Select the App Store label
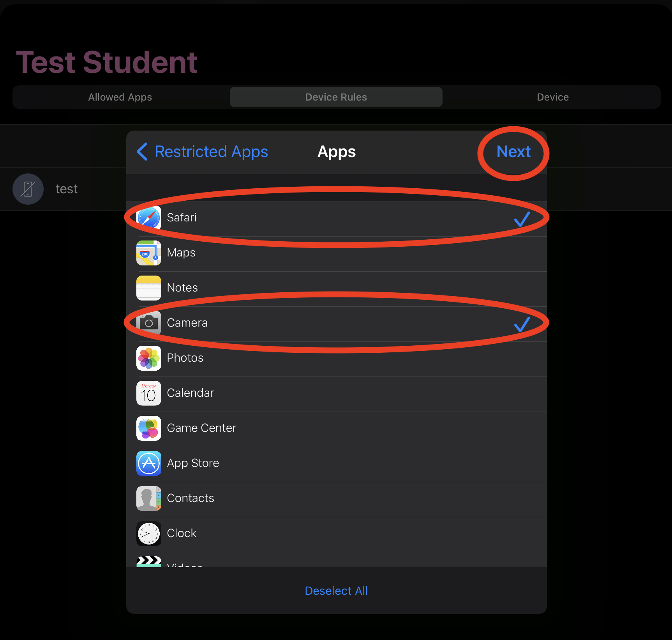The width and height of the screenshot is (672, 640). [x=193, y=463]
